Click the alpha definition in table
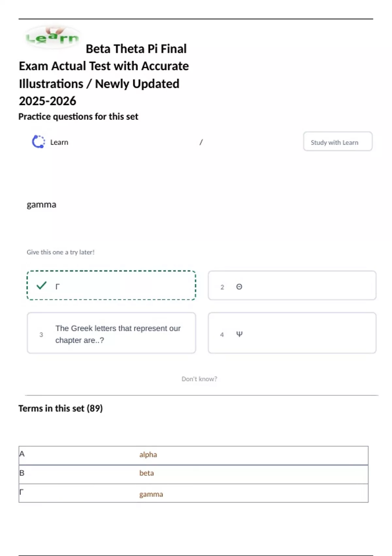The height and width of the screenshot is (556, 392). [x=148, y=455]
